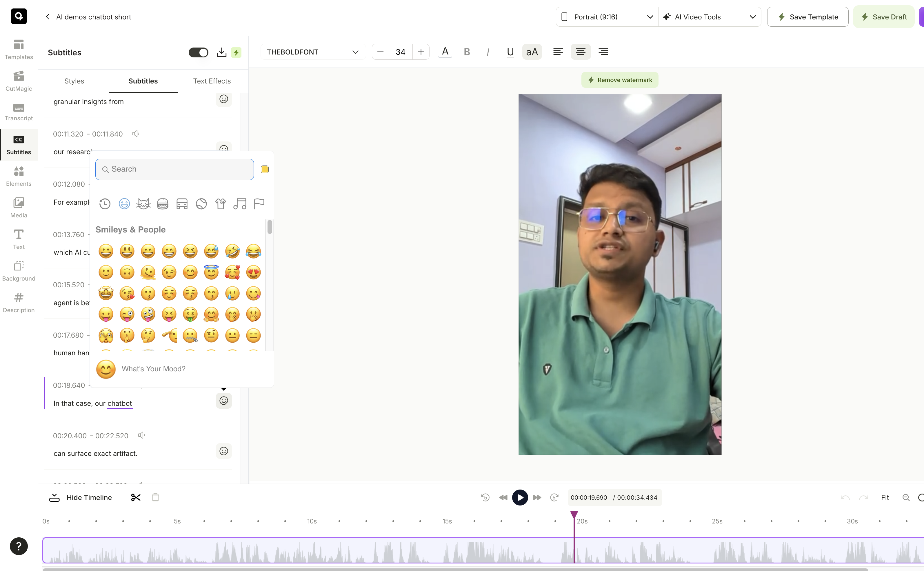This screenshot has height=571, width=924.
Task: Open emoji picker for 'granular insights from' subtitle
Action: tap(224, 99)
